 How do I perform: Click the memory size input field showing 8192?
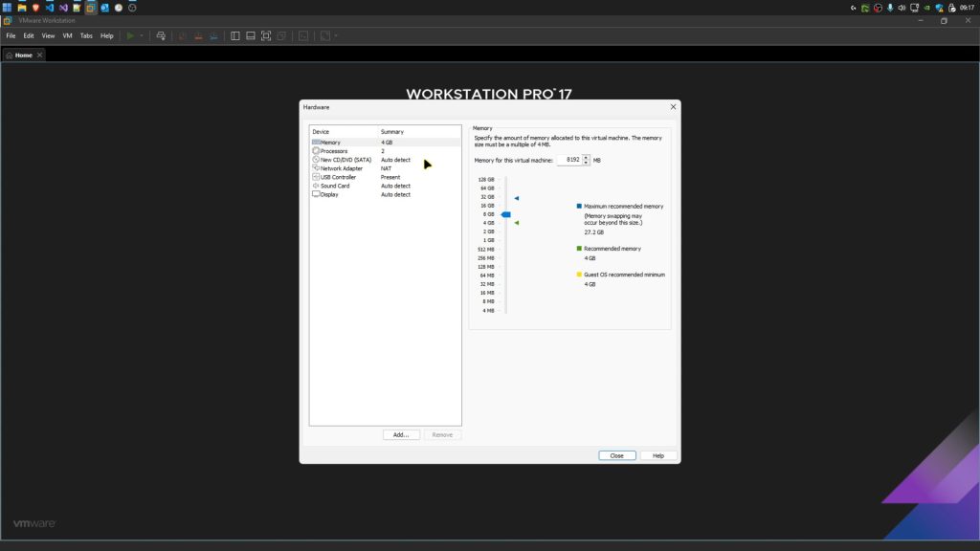point(572,160)
